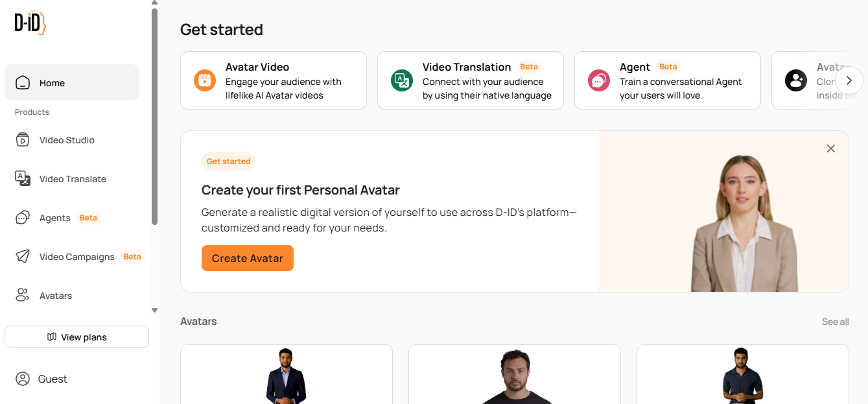868x404 pixels.
Task: Select the navy polo man avatar thumbnail
Action: point(743,375)
